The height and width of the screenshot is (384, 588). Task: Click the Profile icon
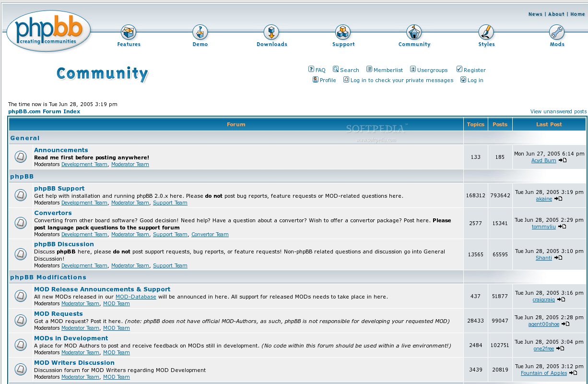point(315,80)
